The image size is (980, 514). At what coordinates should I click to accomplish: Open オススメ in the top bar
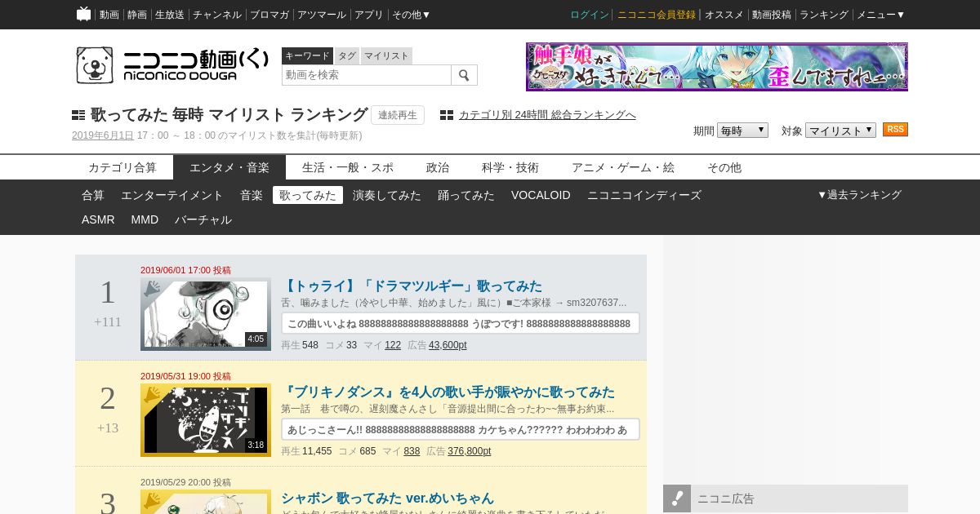click(724, 15)
